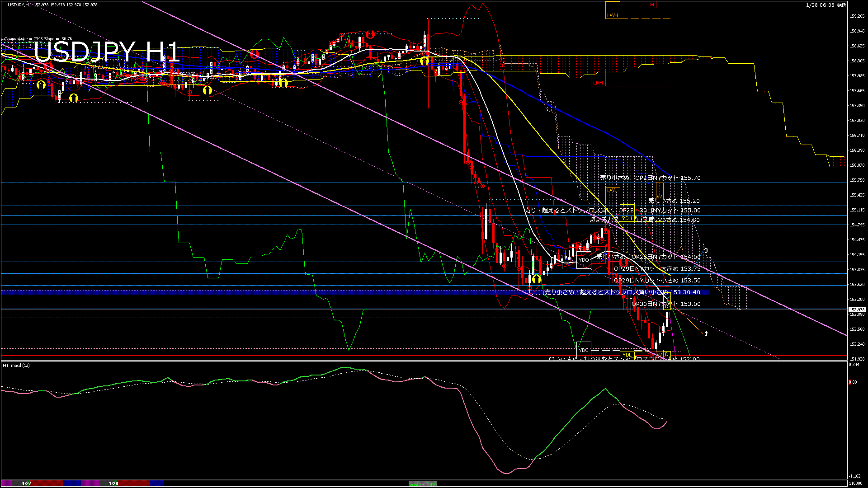Image resolution: width=868 pixels, height=488 pixels.
Task: Click the H1 macd (12) indicator label
Action: coord(16,366)
